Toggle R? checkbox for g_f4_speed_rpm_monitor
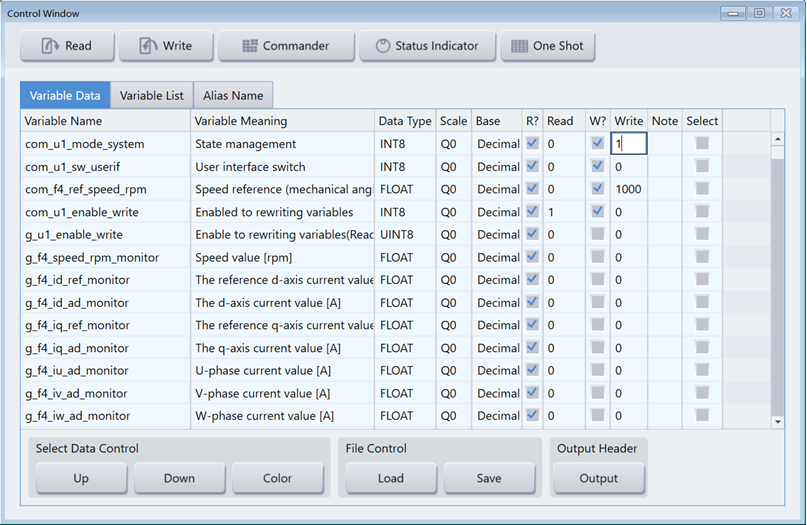807x525 pixels. pos(533,256)
